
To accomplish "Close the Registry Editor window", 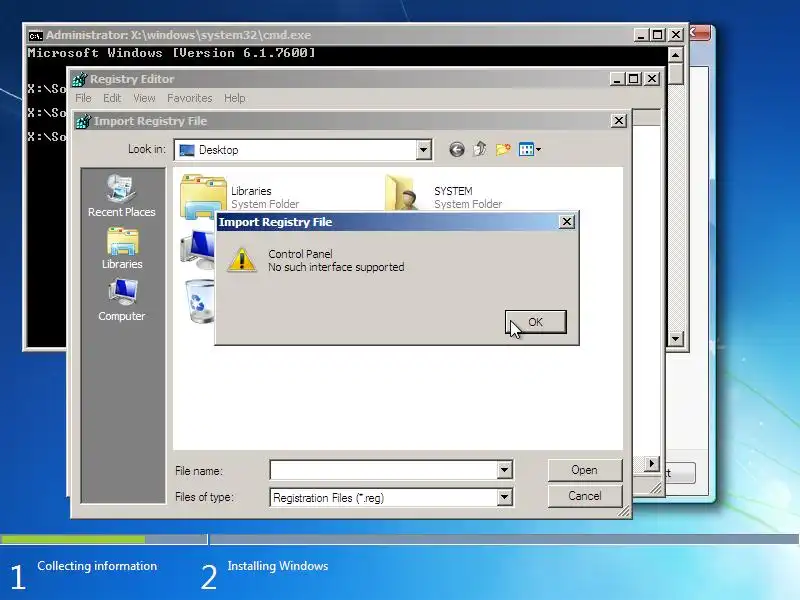I will (x=652, y=79).
